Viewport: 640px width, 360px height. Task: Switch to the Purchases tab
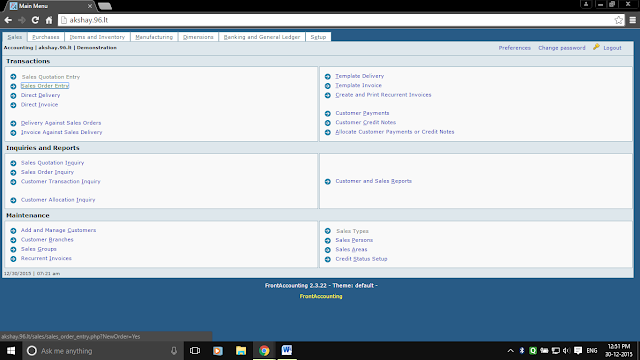[x=46, y=37]
